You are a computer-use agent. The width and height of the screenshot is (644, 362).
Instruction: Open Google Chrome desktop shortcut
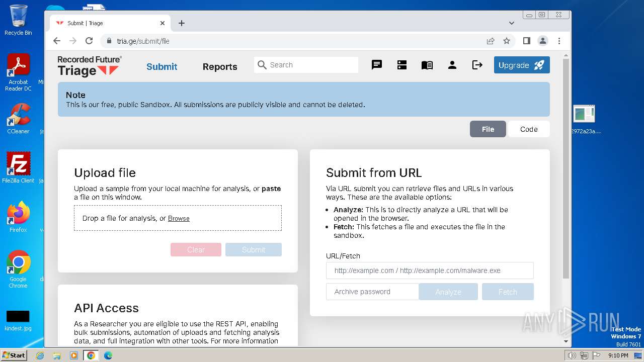pos(18,269)
